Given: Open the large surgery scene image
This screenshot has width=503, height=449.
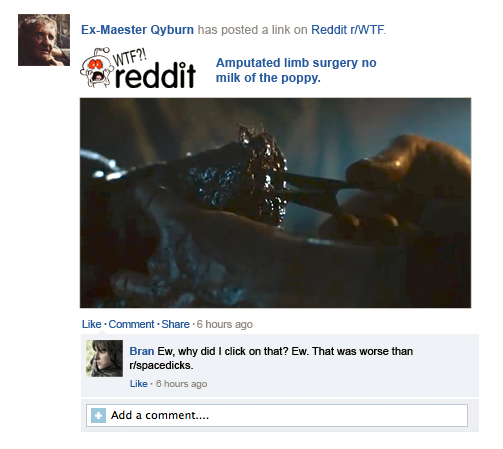Looking at the screenshot, I should coord(275,203).
